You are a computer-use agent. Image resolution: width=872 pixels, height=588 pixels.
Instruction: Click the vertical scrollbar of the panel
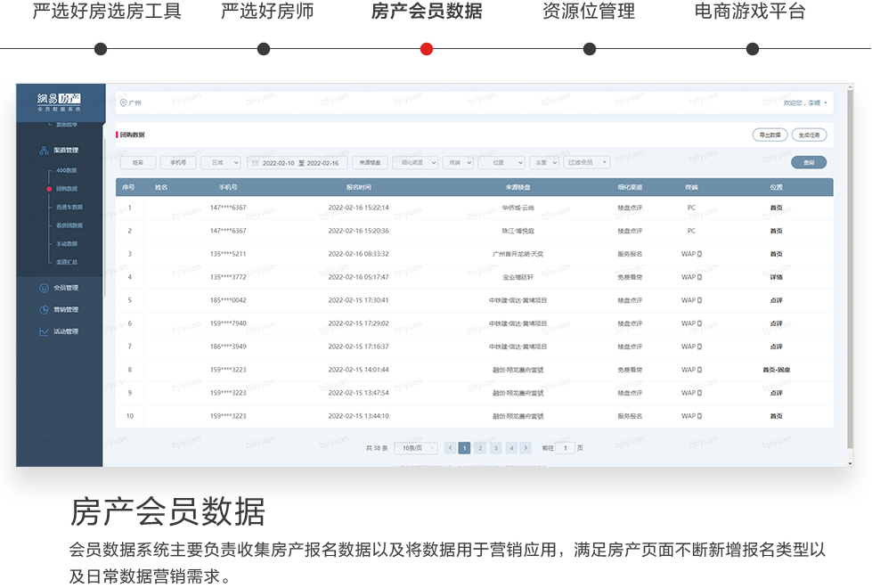point(850,267)
